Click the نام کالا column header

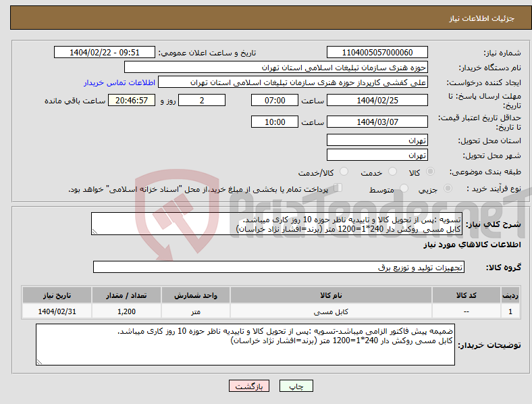point(331,295)
